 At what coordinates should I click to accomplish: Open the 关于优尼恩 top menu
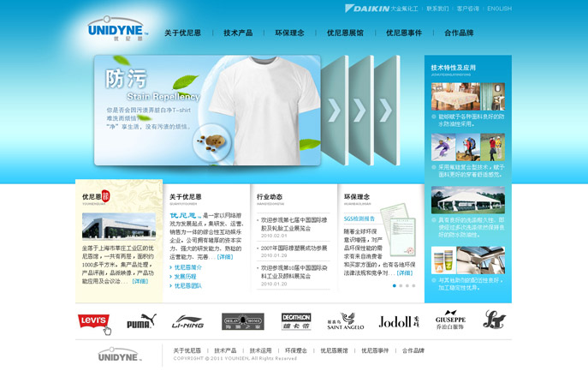coord(182,33)
